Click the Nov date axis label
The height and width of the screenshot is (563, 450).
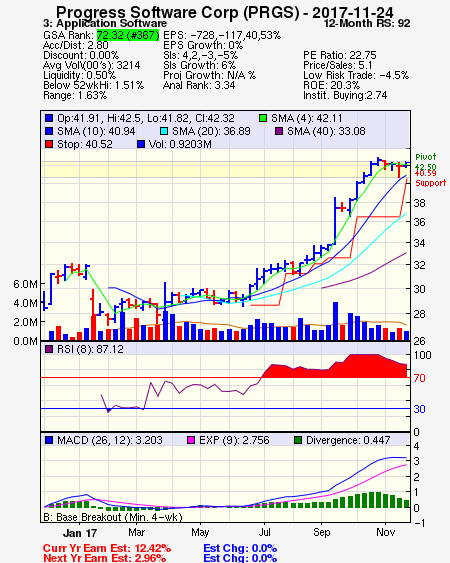[385, 532]
